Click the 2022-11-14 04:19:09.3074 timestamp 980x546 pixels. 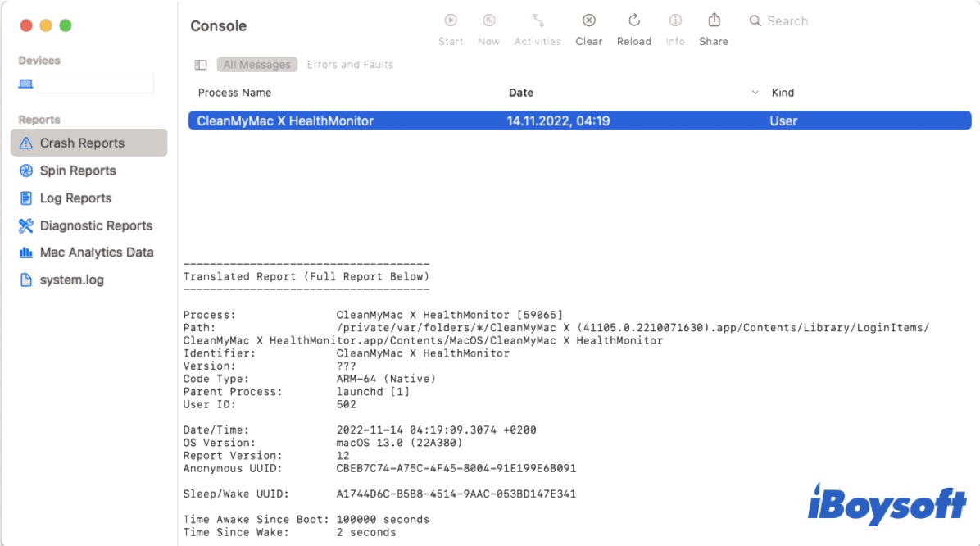tap(436, 430)
